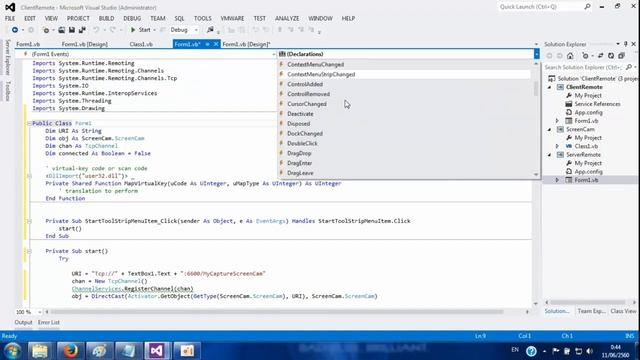Click Sync with Active Document icon
Screen dimensions: 640x360
pos(600,56)
